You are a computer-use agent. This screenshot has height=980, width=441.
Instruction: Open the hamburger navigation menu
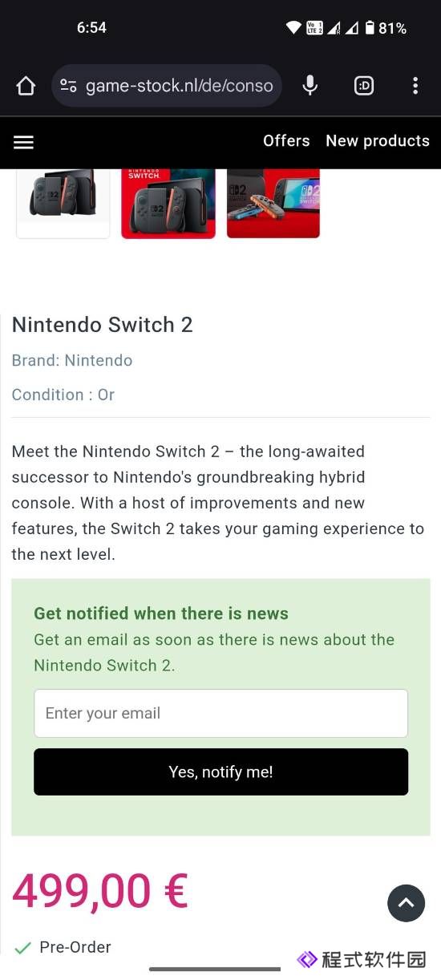coord(24,142)
